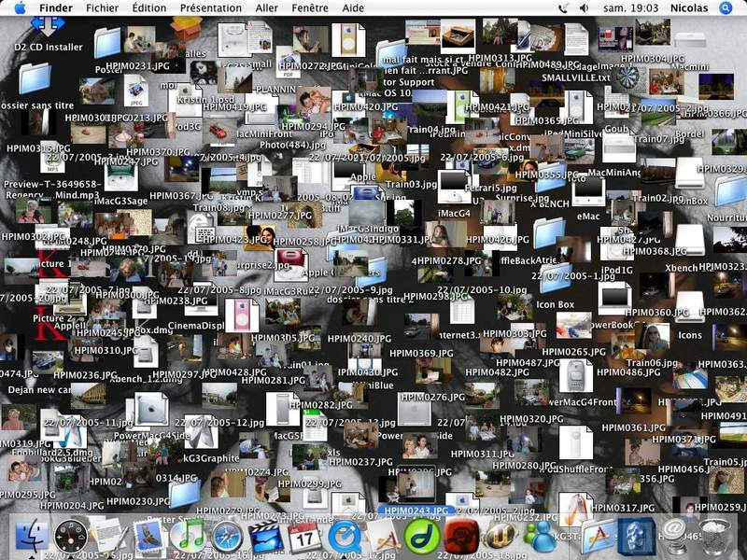The height and width of the screenshot is (560, 747).
Task: Open the Fichier menu
Action: coord(103,8)
